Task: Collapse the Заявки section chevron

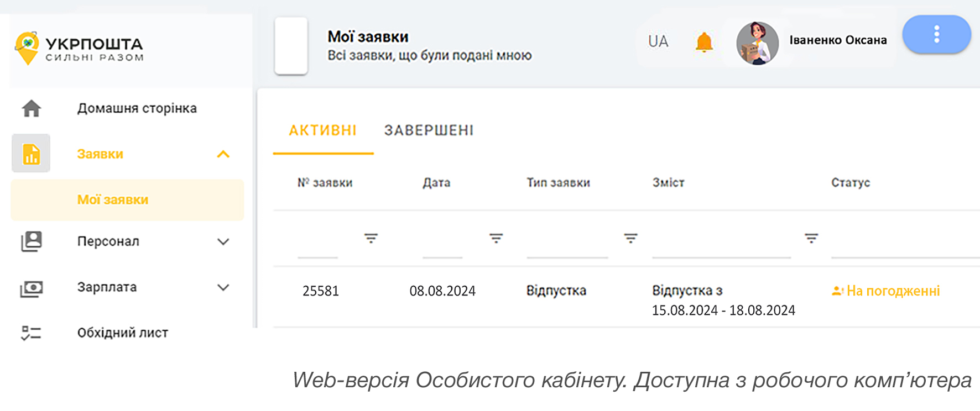Action: tap(223, 154)
